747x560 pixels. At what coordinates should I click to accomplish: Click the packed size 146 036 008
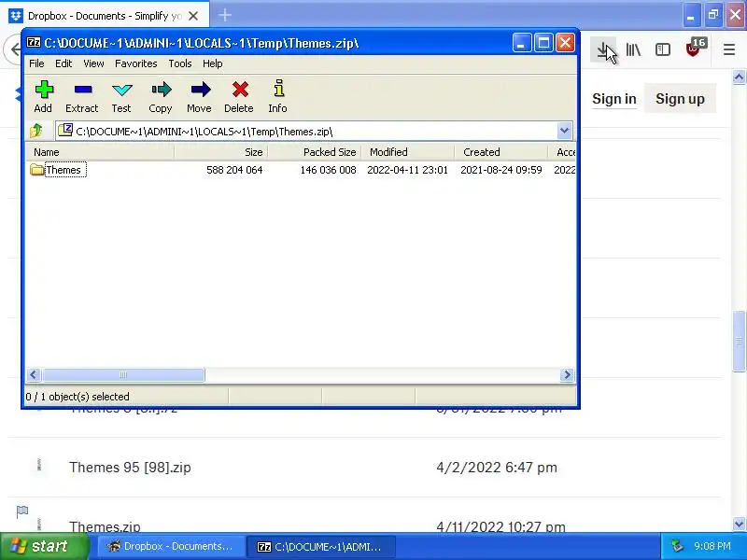click(x=329, y=170)
